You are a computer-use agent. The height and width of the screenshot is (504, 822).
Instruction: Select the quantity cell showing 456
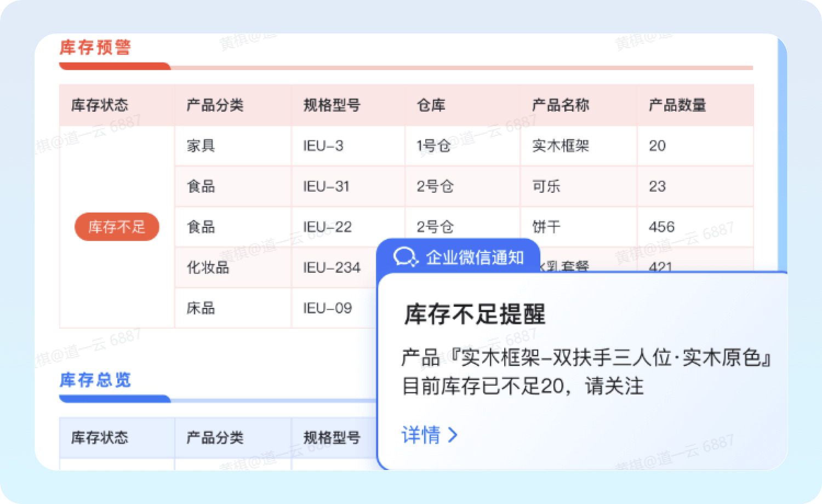pos(661,227)
